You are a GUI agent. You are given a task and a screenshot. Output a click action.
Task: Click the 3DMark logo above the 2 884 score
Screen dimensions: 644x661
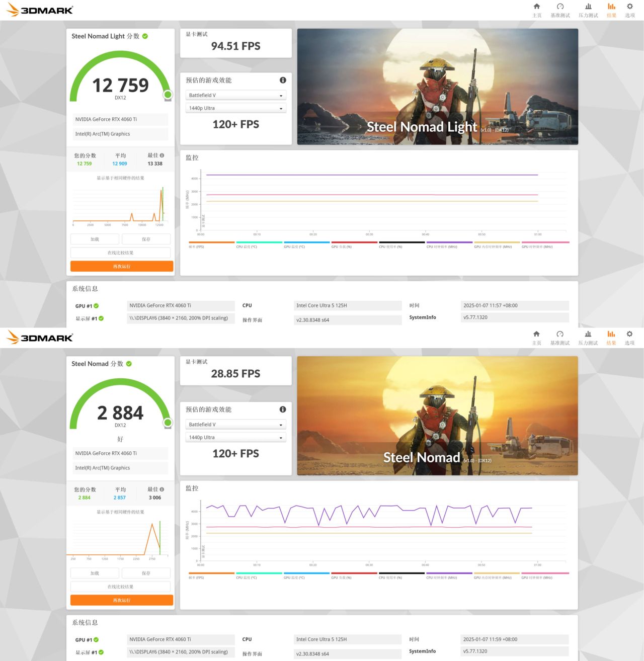(x=40, y=337)
